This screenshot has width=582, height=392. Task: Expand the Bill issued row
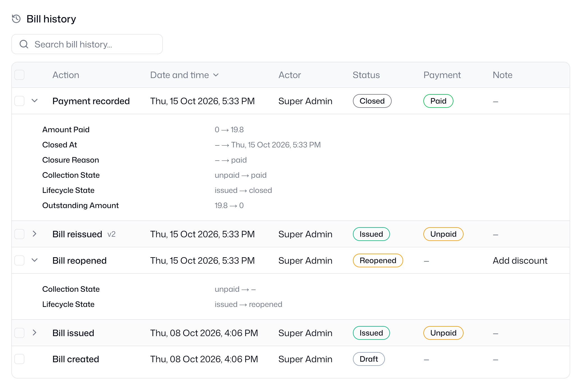coord(35,332)
